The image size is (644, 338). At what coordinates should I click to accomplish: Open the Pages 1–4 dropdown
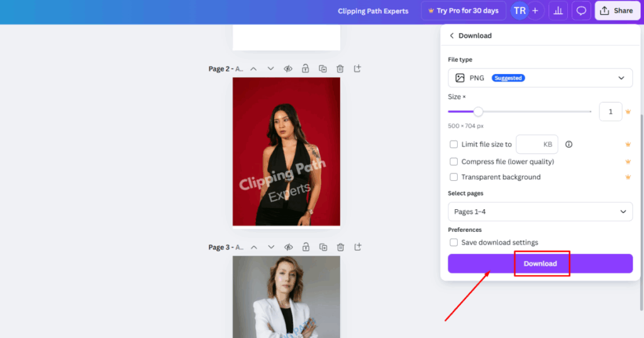tap(540, 212)
